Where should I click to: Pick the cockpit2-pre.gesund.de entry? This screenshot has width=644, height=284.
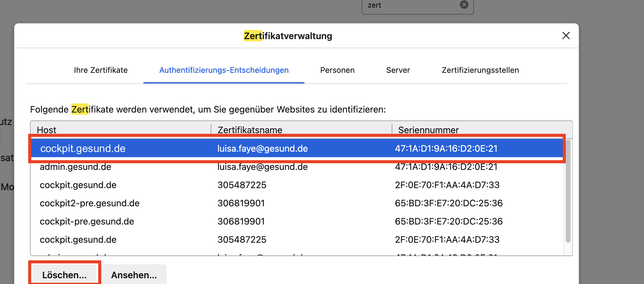(297, 203)
